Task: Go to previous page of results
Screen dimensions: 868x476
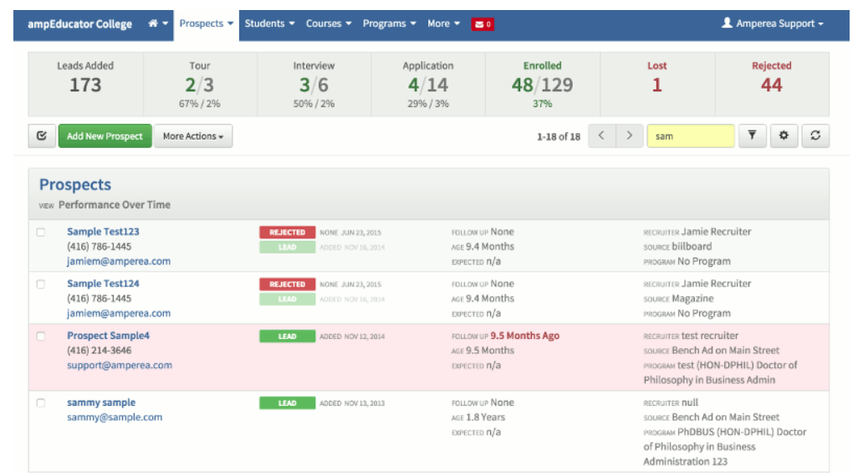Action: [x=601, y=136]
